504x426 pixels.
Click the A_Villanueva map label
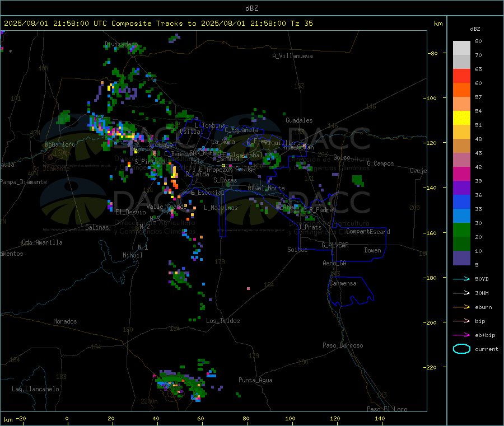tap(292, 56)
